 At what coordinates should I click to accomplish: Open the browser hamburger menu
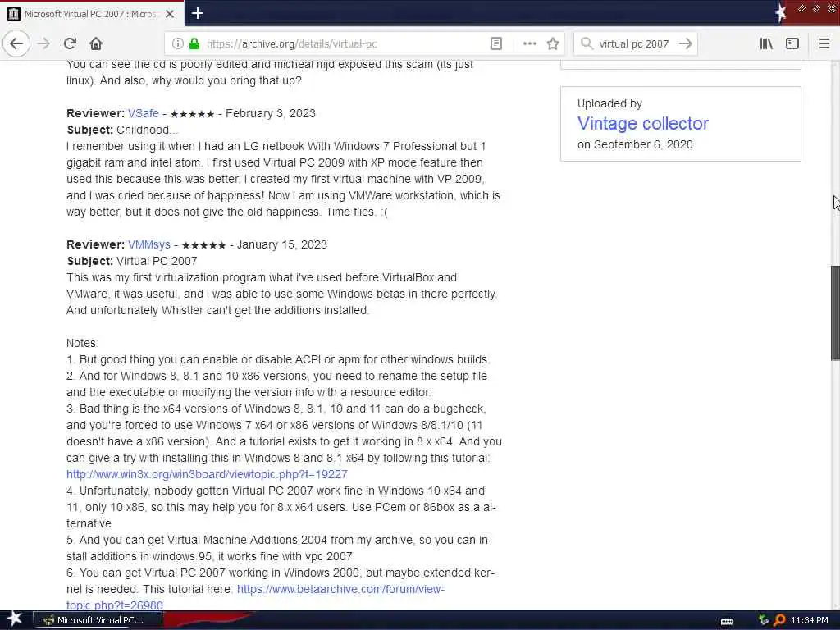tap(824, 44)
